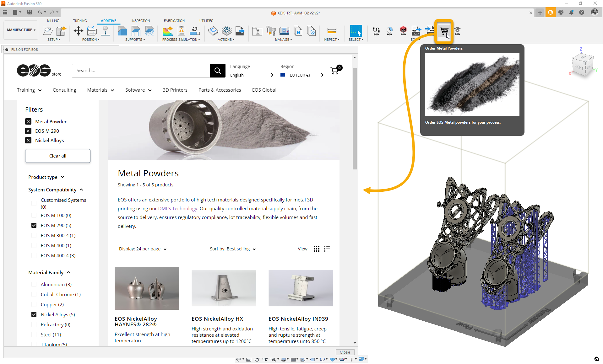603x364 pixels.
Task: Click the EOS export TASK file icon
Action: point(416,31)
